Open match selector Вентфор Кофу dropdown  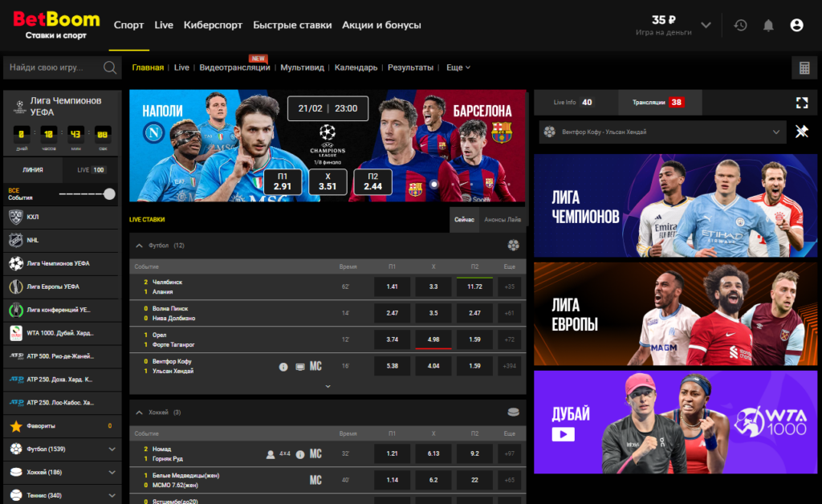click(x=662, y=132)
